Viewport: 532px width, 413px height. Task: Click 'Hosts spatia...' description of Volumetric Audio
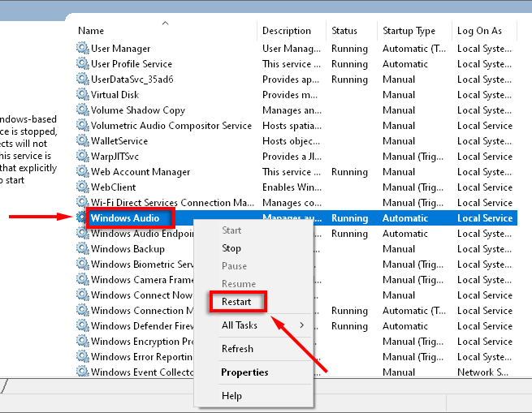292,126
